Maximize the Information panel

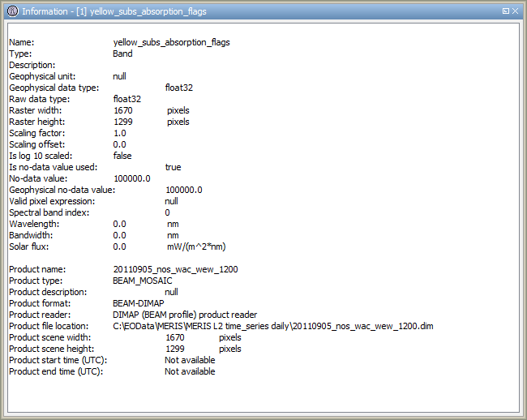[506, 11]
